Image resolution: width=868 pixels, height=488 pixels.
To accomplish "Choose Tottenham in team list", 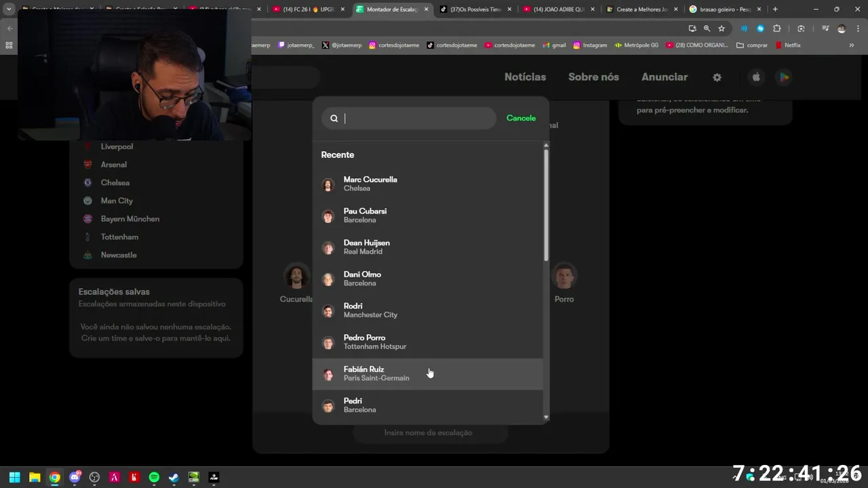I will [119, 237].
